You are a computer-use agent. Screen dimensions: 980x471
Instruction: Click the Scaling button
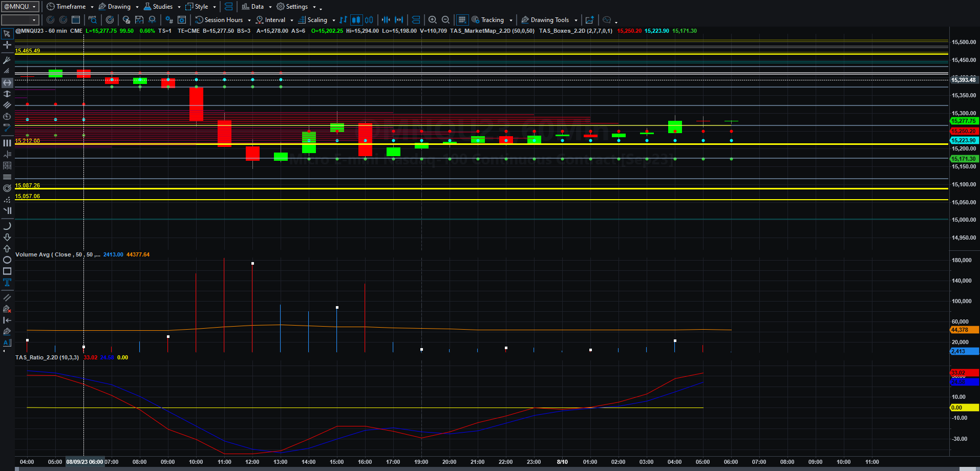click(x=316, y=20)
